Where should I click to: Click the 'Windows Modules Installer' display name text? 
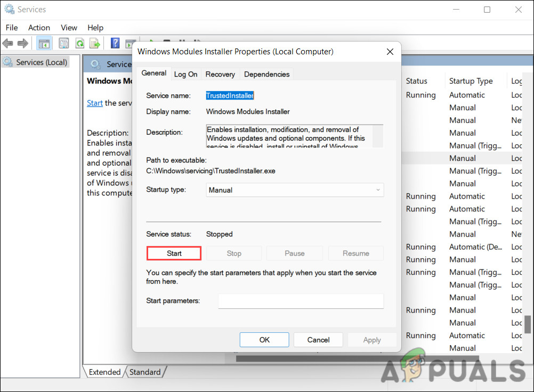pyautogui.click(x=248, y=112)
